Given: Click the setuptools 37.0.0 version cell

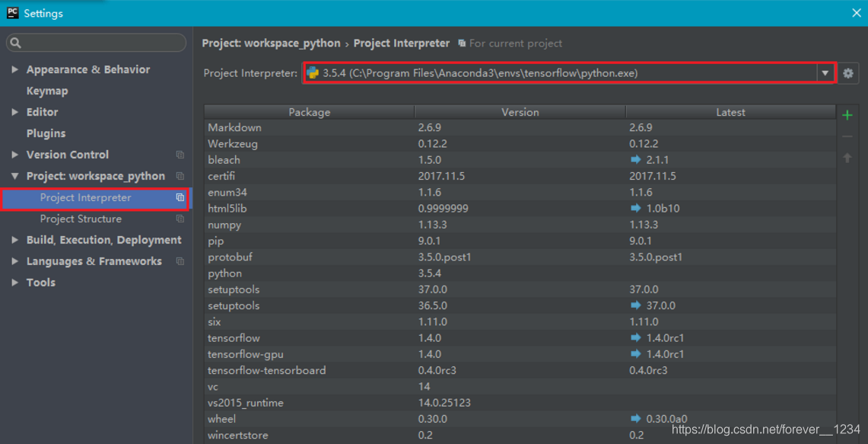Looking at the screenshot, I should click(520, 289).
